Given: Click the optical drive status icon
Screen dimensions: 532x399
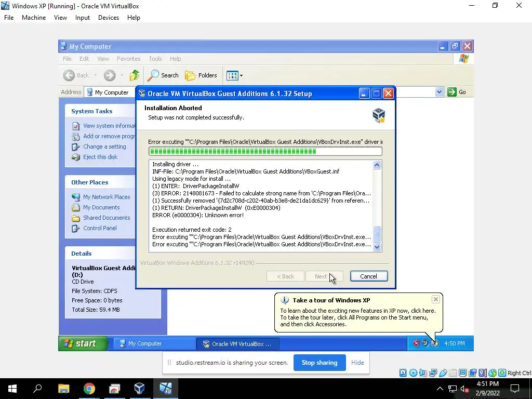Looking at the screenshot, I should click(x=413, y=373).
